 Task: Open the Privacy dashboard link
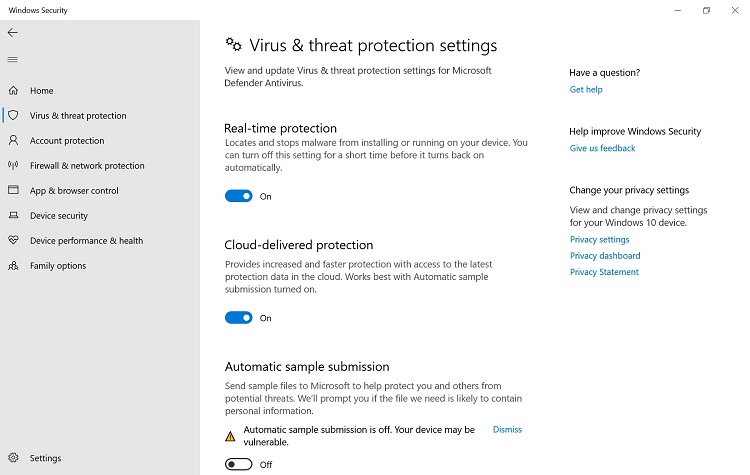pyautogui.click(x=605, y=256)
